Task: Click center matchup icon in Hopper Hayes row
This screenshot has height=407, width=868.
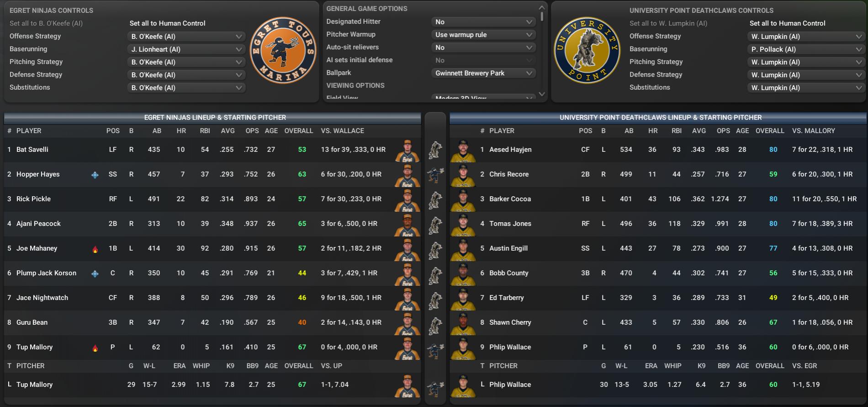Action: point(435,174)
